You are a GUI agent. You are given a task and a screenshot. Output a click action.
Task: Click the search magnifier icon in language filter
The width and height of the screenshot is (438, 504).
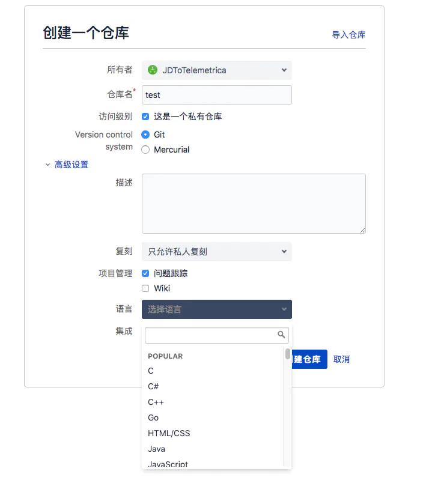coord(281,335)
